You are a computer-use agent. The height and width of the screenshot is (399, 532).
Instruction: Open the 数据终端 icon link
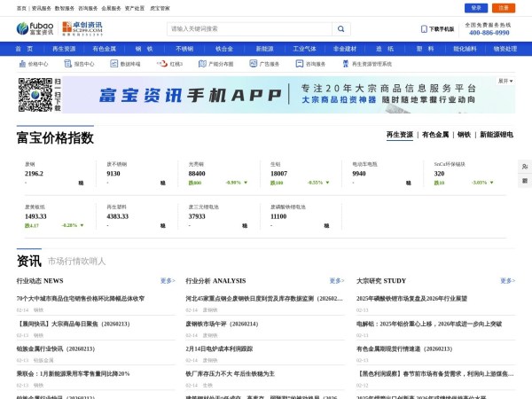(126, 65)
